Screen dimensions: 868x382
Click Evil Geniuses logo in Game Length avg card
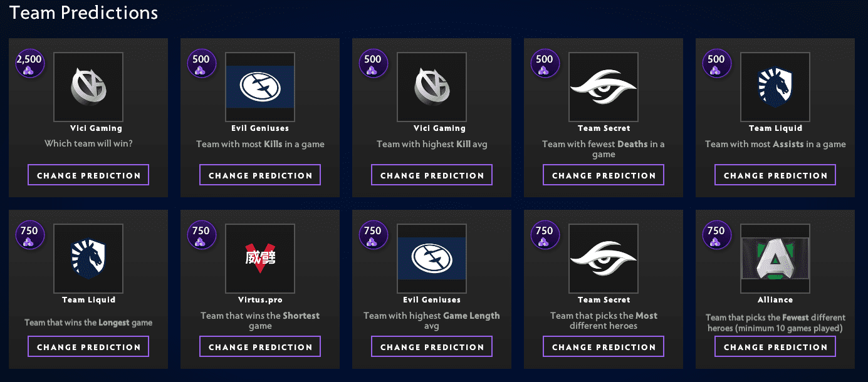[432, 259]
